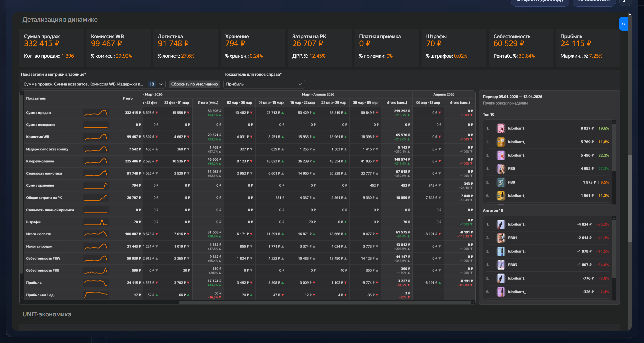Click down arrow of Топ 10 list scrollbar
The width and height of the screenshot is (644, 343).
[x=614, y=202]
